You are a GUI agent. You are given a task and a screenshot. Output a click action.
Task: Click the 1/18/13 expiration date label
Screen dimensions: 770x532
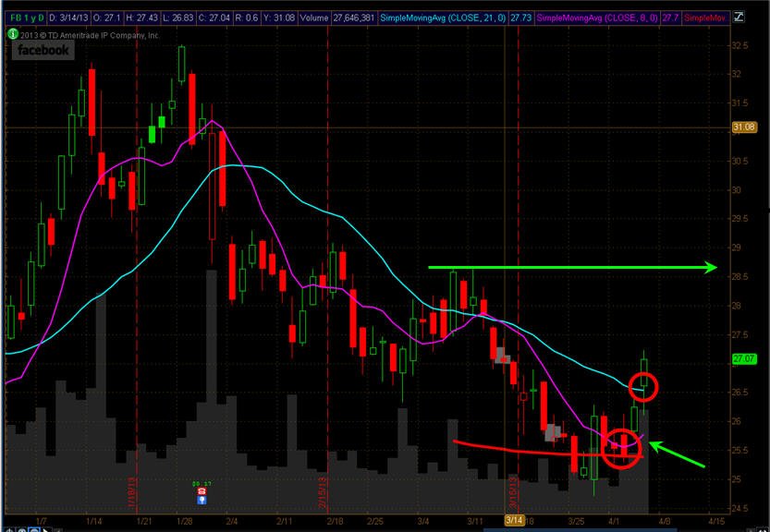click(x=131, y=492)
